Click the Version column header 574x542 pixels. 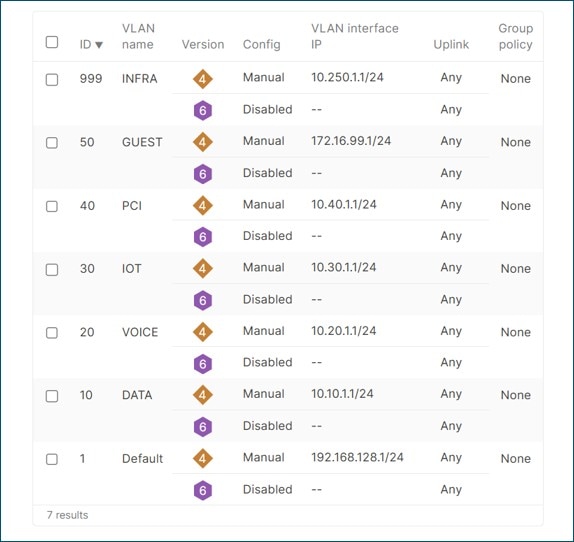click(x=203, y=44)
